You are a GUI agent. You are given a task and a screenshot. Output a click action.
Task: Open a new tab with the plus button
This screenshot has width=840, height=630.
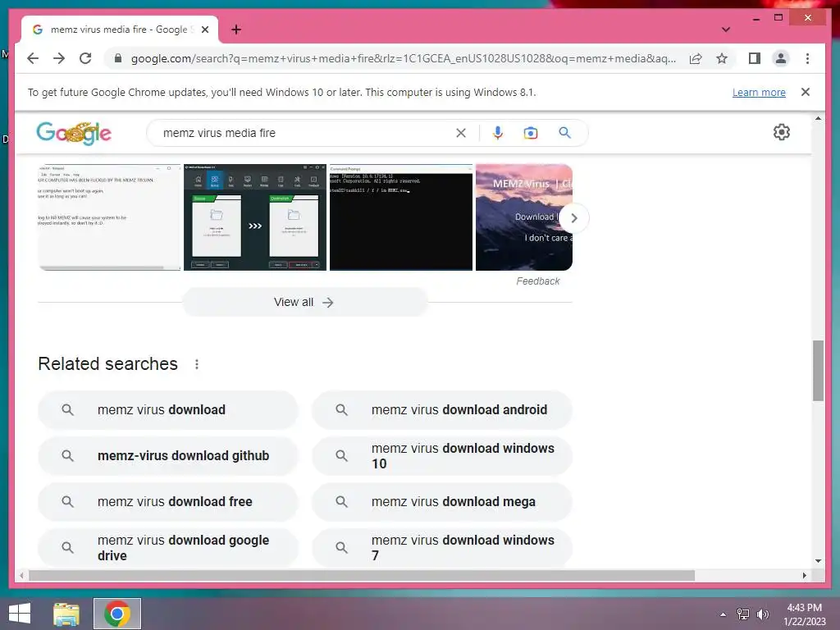point(236,30)
